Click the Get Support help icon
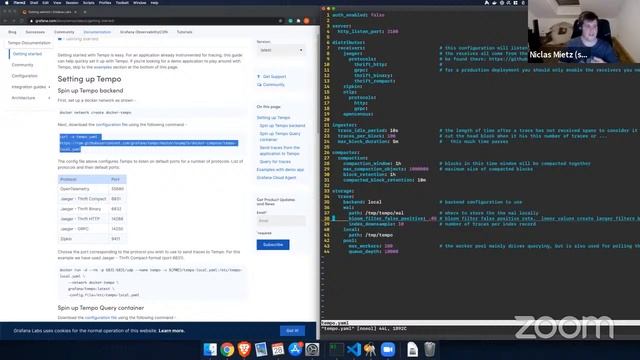Image resolution: width=640 pixels, height=360 pixels. tap(259, 76)
